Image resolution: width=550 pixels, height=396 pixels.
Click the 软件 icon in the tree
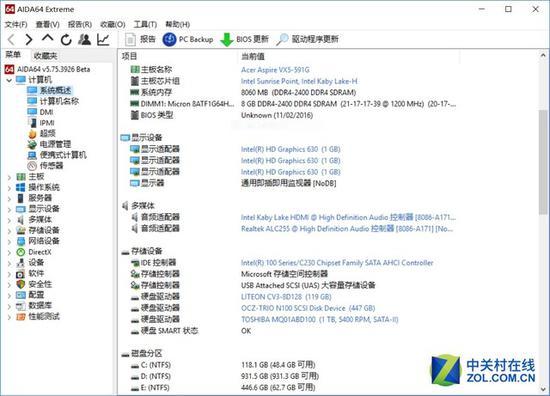(x=21, y=273)
